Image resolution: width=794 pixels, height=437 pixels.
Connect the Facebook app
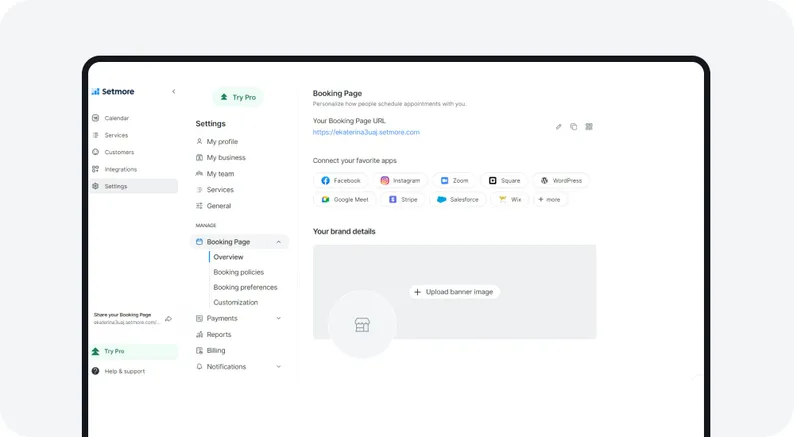coord(341,181)
